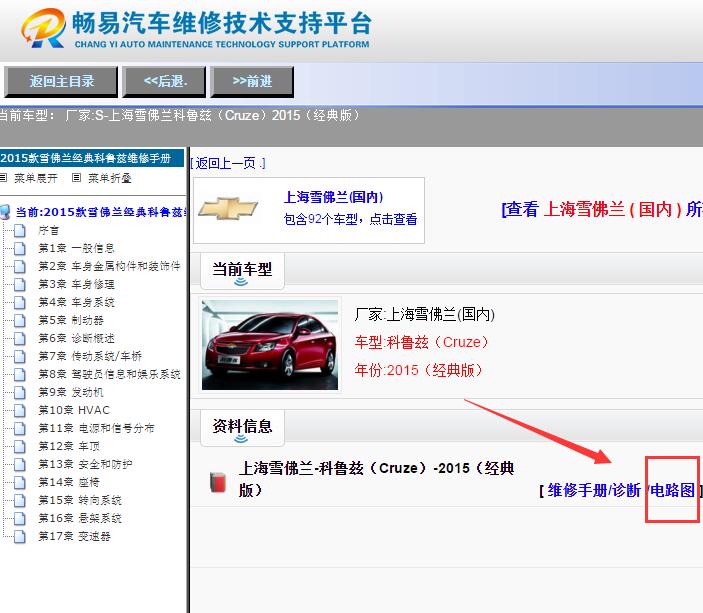Screen dimensions: 703x613
Task: Go forward with the >>前进 button
Action: (252, 82)
